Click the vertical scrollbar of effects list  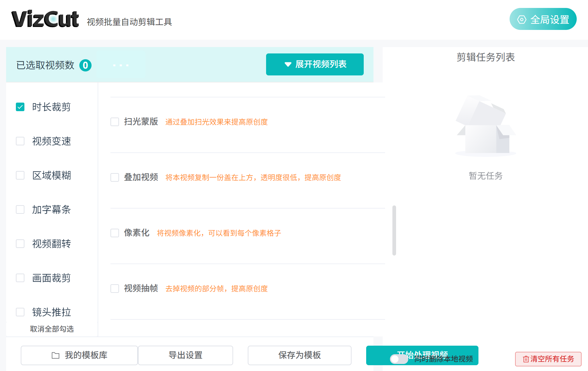(x=394, y=231)
